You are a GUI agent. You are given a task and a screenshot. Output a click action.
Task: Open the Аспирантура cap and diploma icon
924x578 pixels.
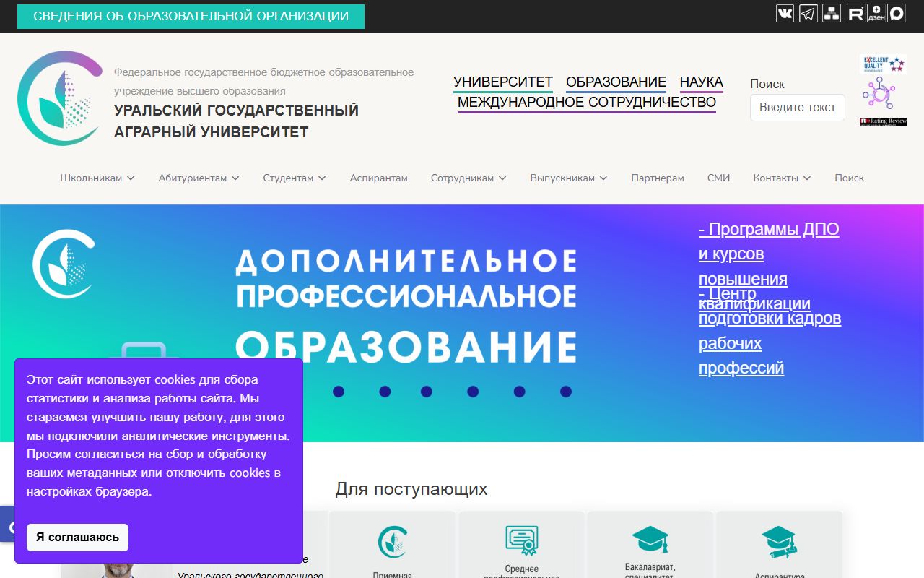click(779, 543)
